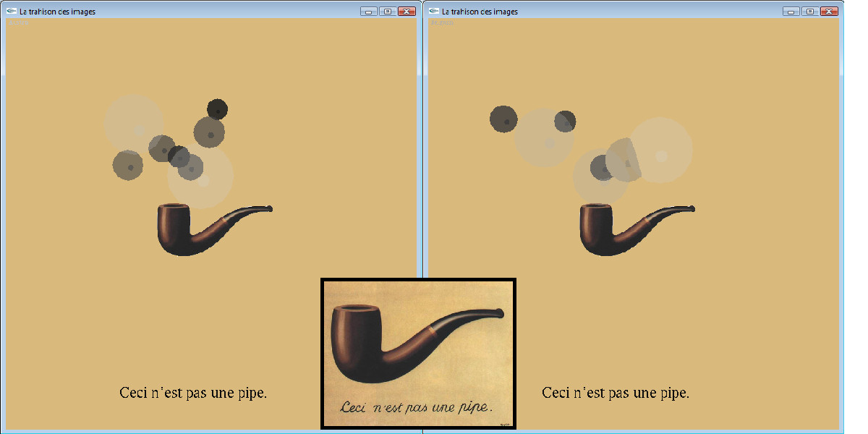Image resolution: width=868 pixels, height=434 pixels.
Task: Click the right window's title "La trahison des images"
Action: tap(480, 12)
